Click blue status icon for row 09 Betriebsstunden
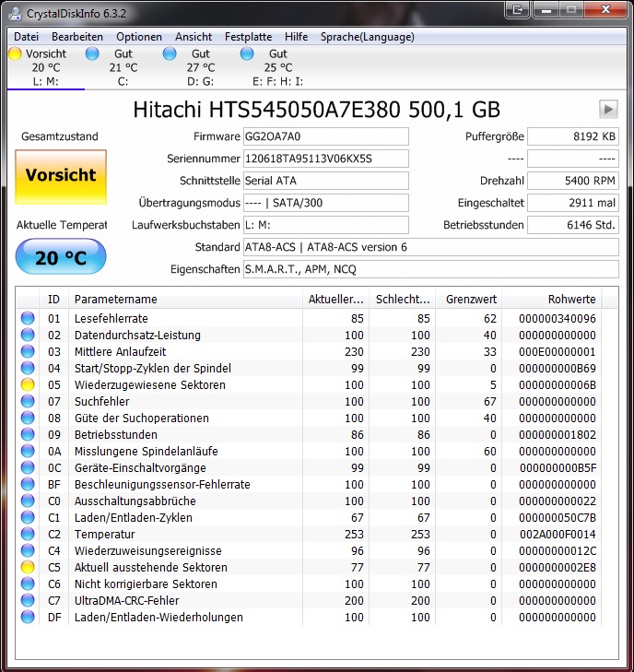Viewport: 634px width, 672px height. tap(28, 434)
